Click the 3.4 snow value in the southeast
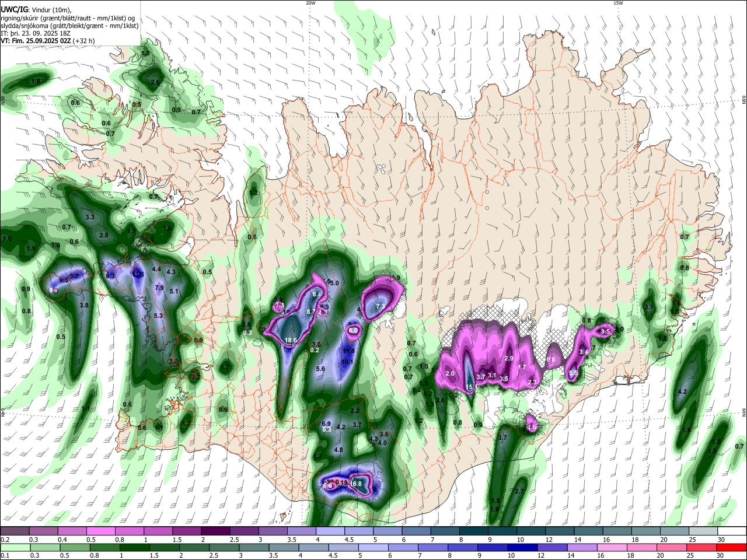The width and height of the screenshot is (747, 560). pyautogui.click(x=584, y=352)
